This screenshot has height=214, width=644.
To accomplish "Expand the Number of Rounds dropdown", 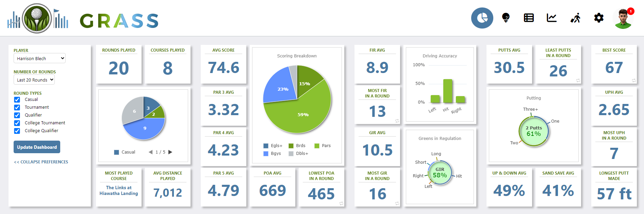I will point(34,80).
